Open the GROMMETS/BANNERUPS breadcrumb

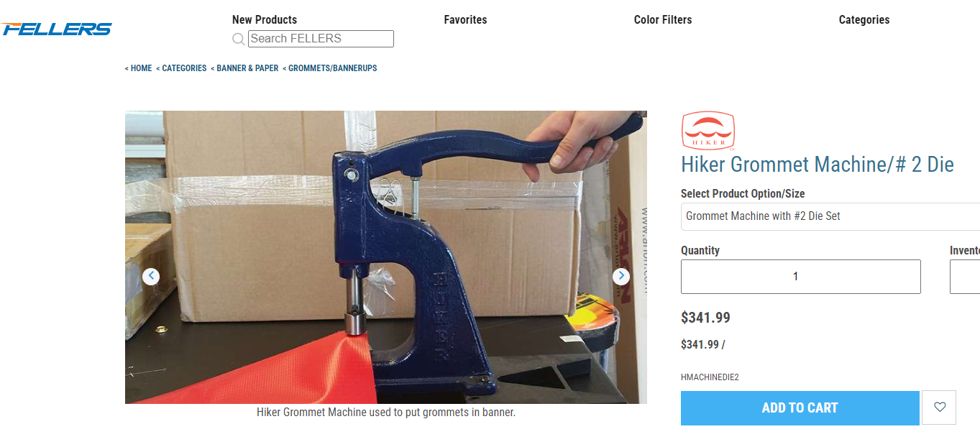pos(329,68)
